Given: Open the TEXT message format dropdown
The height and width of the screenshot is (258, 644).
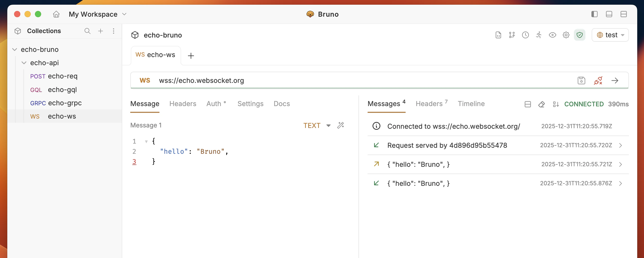Looking at the screenshot, I should click(317, 125).
